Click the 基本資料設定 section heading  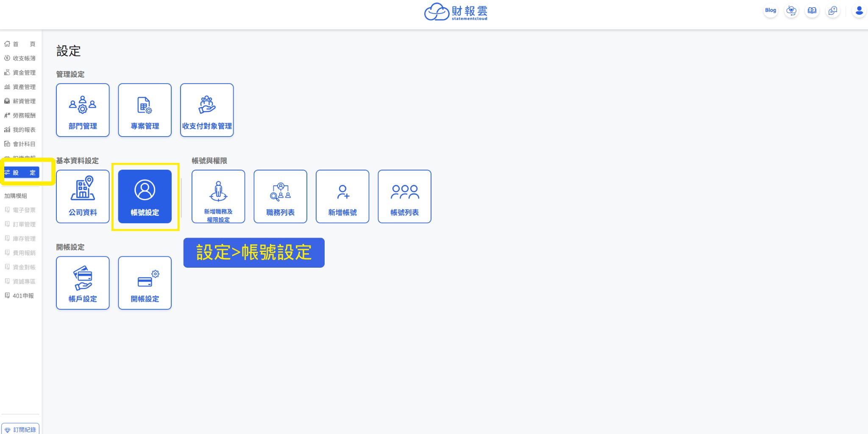point(78,161)
